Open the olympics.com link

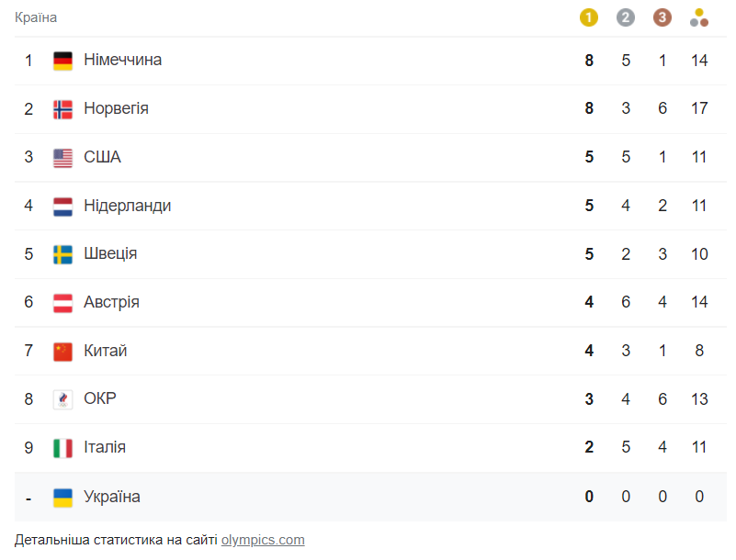[x=263, y=540]
